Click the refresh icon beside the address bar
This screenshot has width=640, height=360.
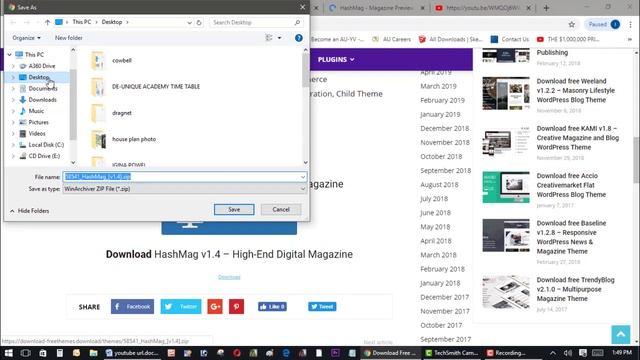click(199, 22)
